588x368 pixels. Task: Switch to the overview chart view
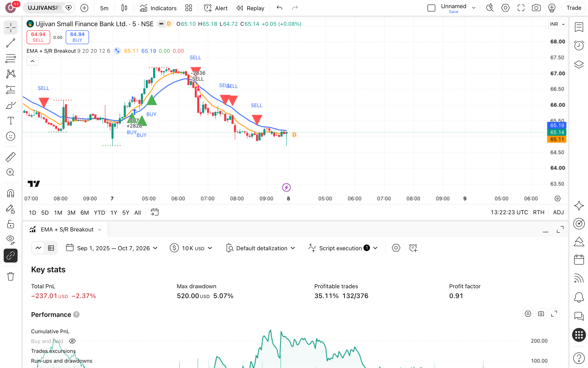tap(38, 248)
